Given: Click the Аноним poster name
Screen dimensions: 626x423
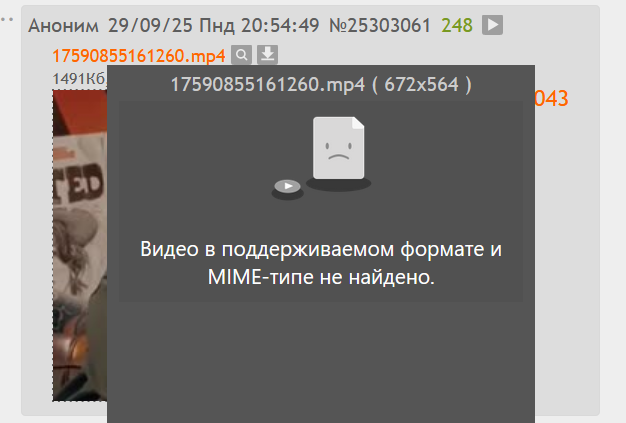Looking at the screenshot, I should [63, 26].
